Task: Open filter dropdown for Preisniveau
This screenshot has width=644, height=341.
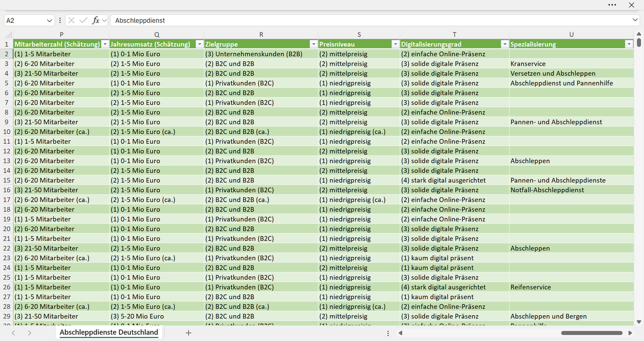Action: tap(395, 44)
